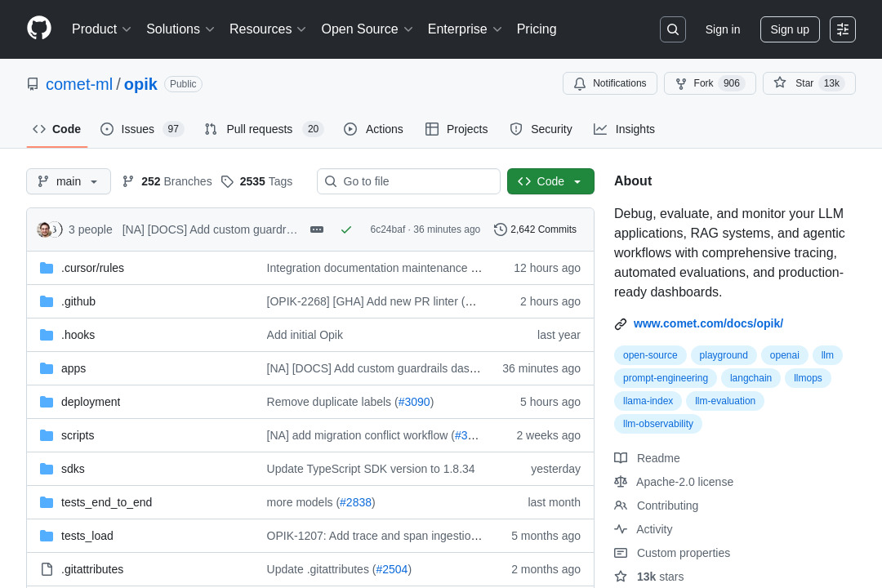Switch to the Insights tab
This screenshot has width=882, height=588.
pyautogui.click(x=624, y=129)
